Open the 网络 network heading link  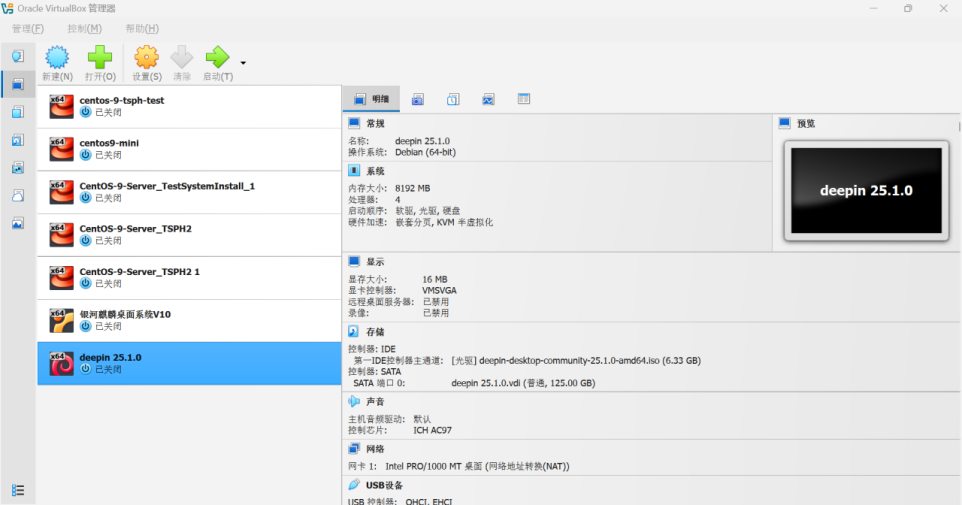375,449
